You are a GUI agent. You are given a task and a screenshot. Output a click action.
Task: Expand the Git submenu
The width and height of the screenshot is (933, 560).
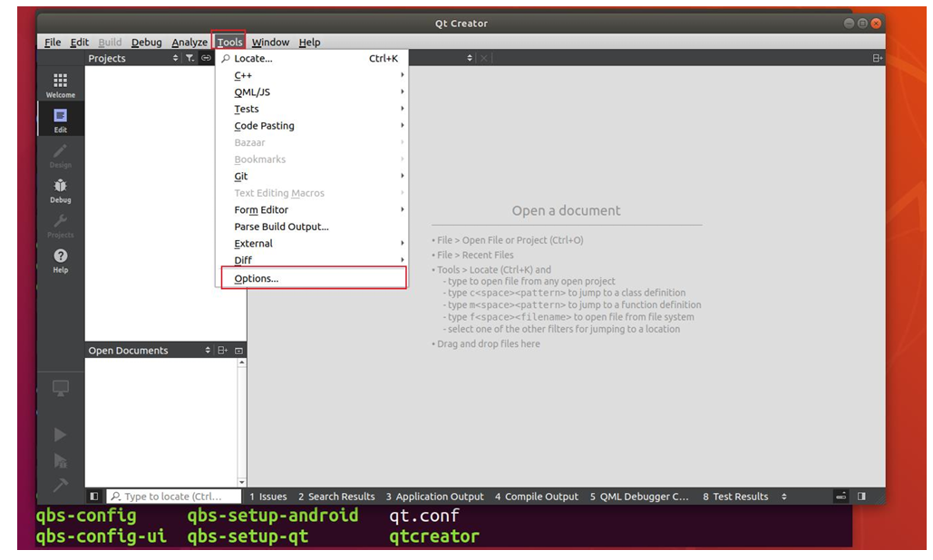point(313,176)
